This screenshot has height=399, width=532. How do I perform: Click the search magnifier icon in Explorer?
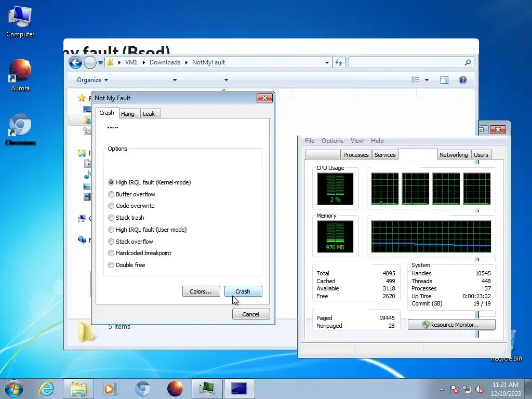(x=468, y=62)
